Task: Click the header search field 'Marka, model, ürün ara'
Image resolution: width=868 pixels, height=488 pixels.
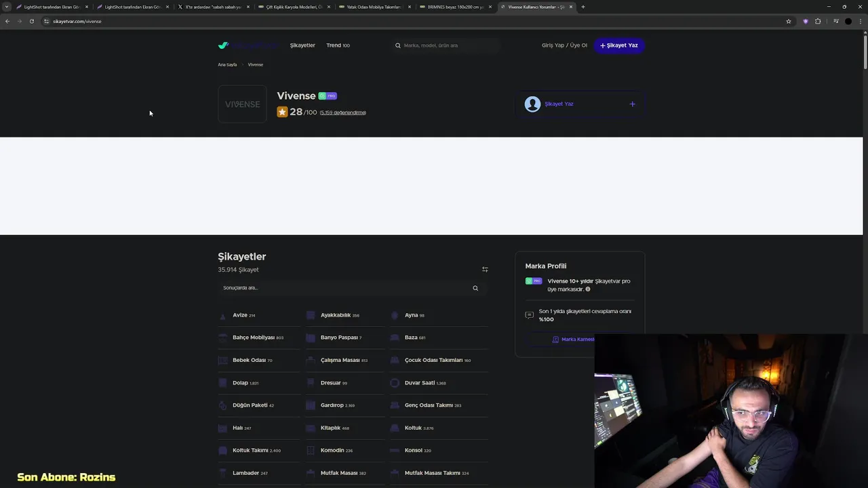Action: click(x=448, y=45)
